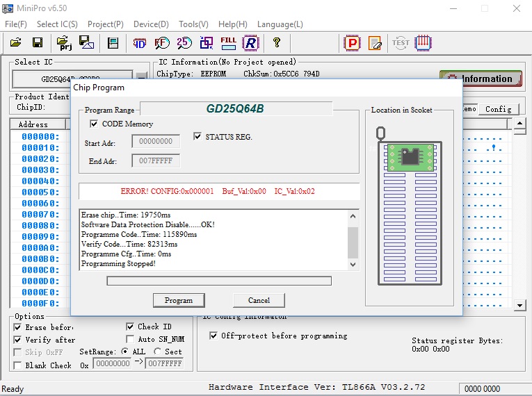Click the 'Erase chip..Time: 19750ms' log line
532x396 pixels.
click(x=126, y=215)
